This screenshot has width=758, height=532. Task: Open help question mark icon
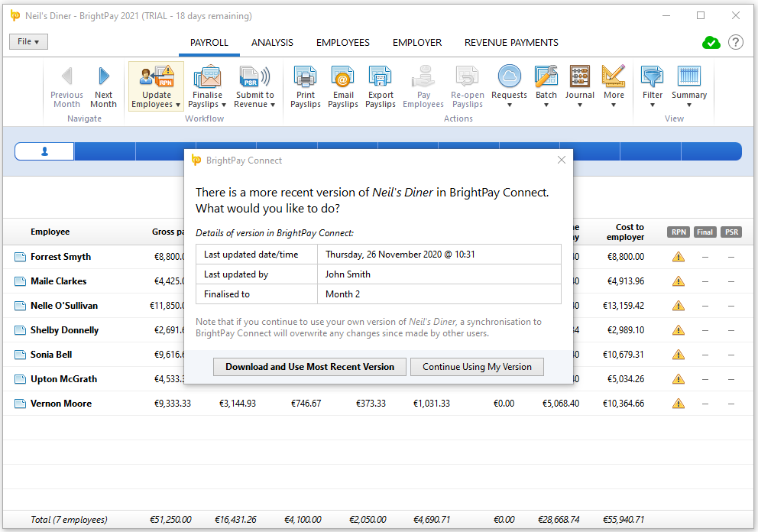736,43
